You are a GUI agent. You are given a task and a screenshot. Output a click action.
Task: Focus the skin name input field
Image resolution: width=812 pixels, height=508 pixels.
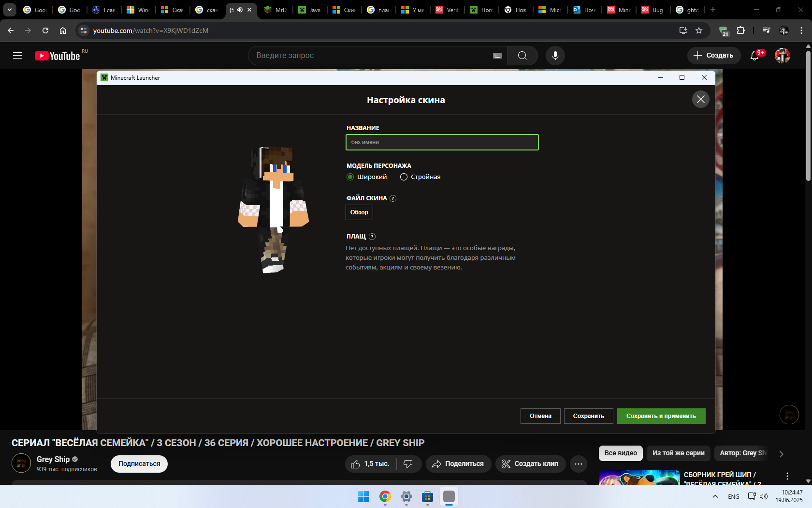pyautogui.click(x=442, y=142)
